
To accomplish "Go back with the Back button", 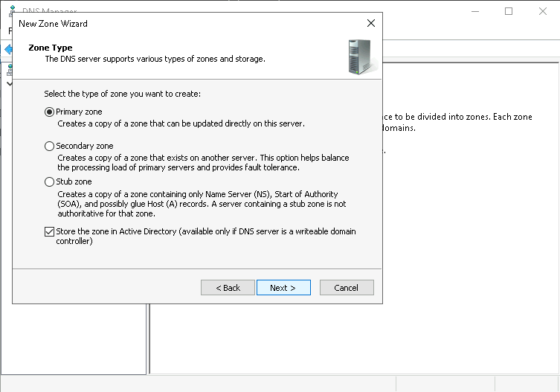I will 228,288.
